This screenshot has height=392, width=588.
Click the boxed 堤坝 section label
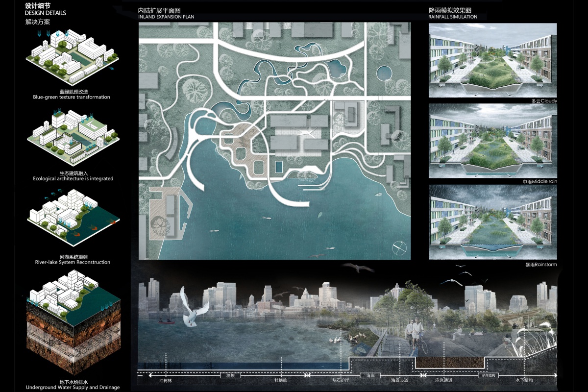(231, 375)
